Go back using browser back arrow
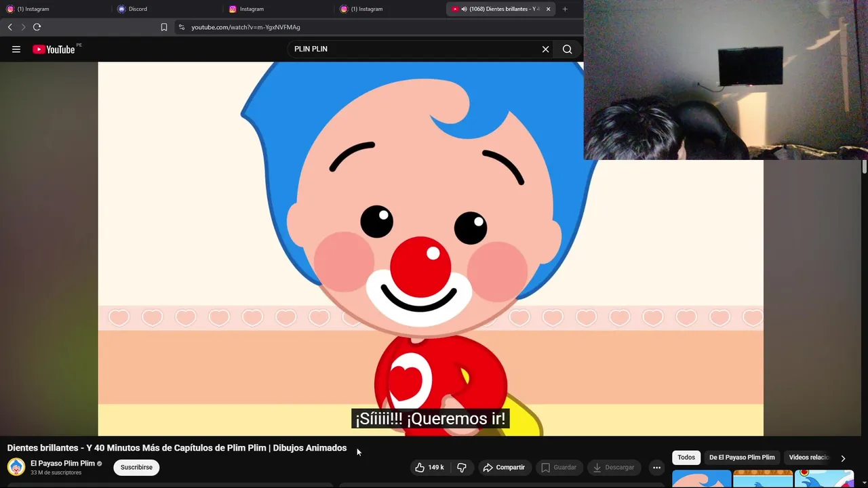Image resolution: width=868 pixels, height=488 pixels. pos(9,27)
